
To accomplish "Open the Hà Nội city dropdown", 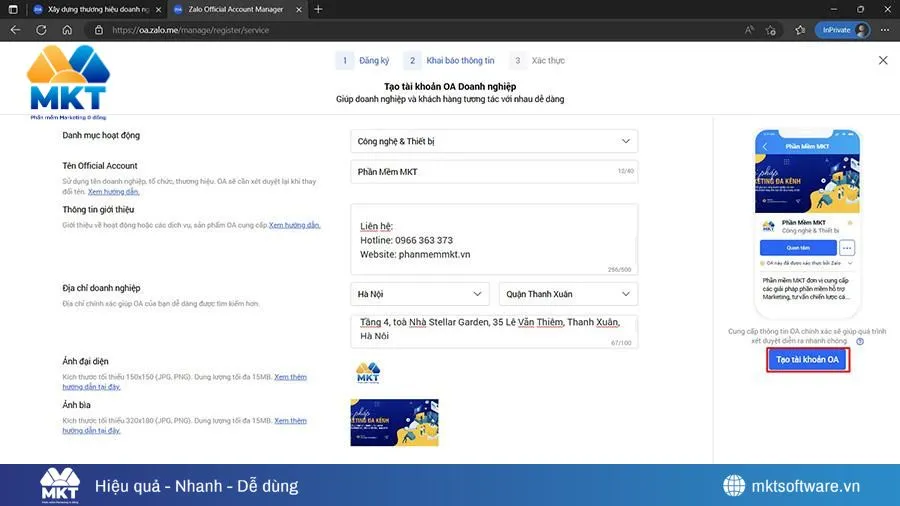I will tap(420, 294).
